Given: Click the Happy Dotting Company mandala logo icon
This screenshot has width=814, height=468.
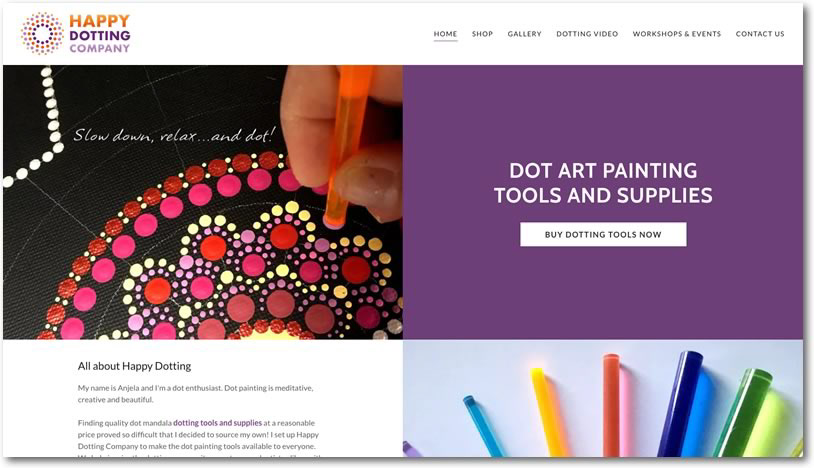Looking at the screenshot, I should (x=42, y=34).
